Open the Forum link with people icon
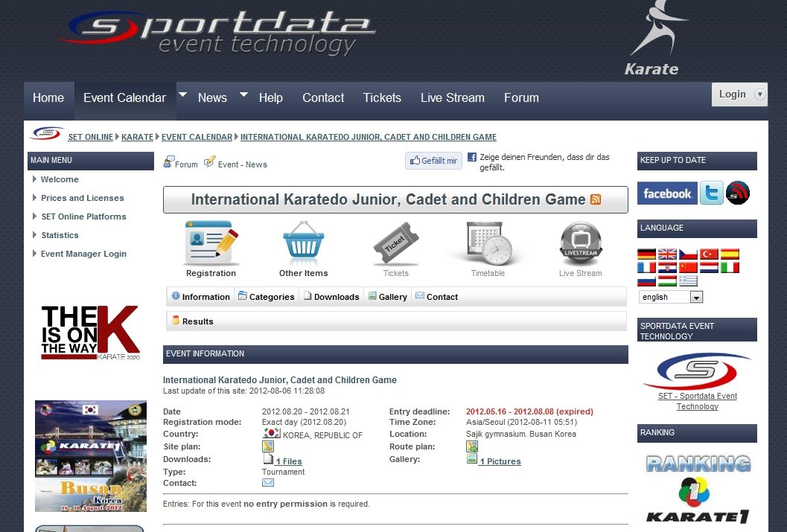Viewport: 787px width, 532px height. click(181, 163)
